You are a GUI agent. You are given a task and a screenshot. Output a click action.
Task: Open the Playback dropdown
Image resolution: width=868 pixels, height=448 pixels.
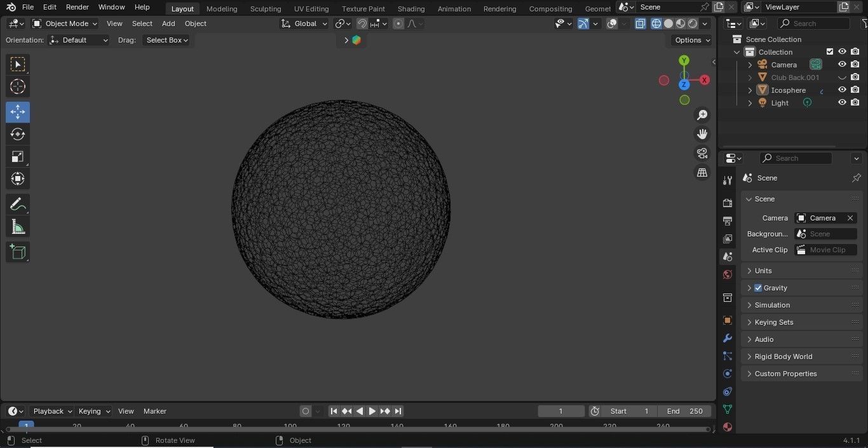51,411
